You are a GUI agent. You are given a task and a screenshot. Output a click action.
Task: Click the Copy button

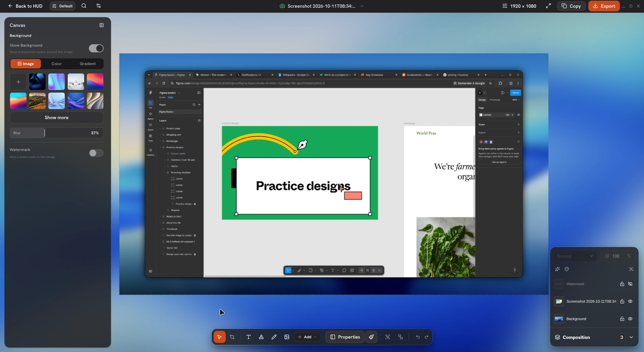pos(571,6)
